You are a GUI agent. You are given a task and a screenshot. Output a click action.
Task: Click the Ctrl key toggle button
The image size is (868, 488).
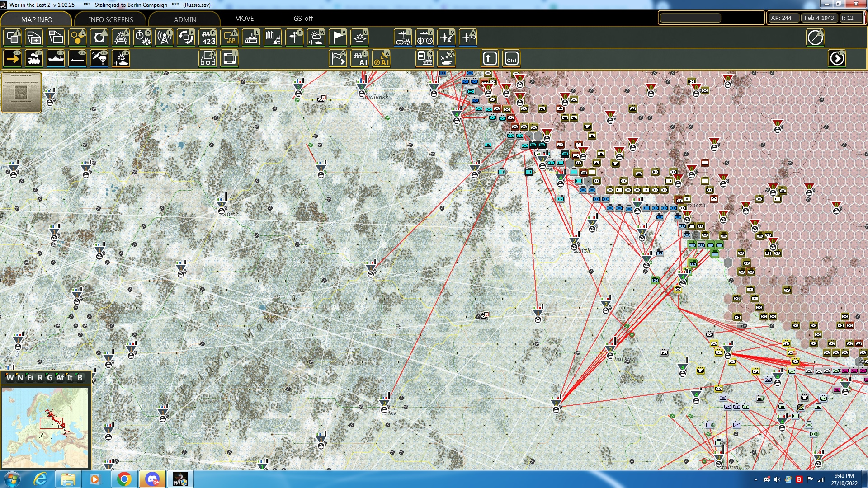click(x=511, y=59)
